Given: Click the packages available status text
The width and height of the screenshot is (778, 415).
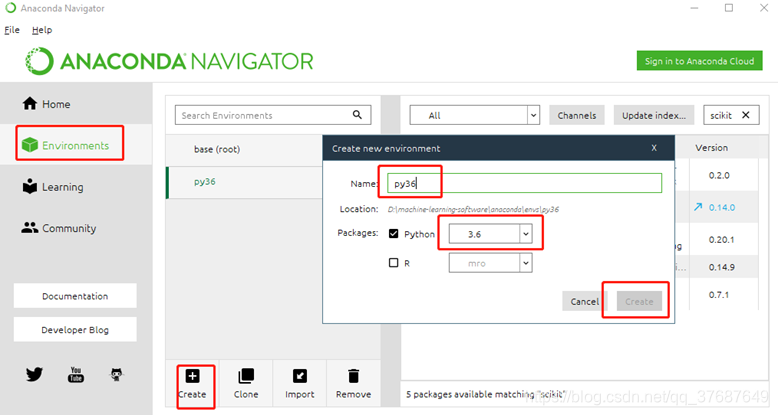Looking at the screenshot, I should coord(486,394).
